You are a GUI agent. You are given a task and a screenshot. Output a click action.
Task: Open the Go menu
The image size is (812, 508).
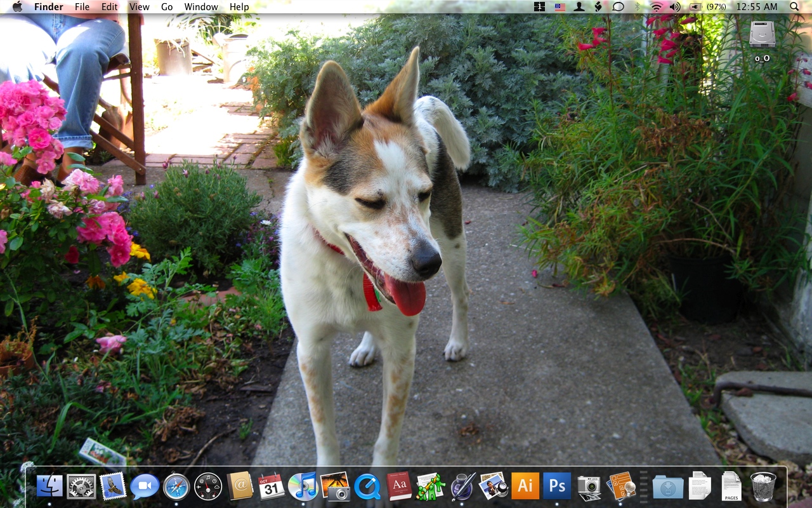(x=167, y=6)
